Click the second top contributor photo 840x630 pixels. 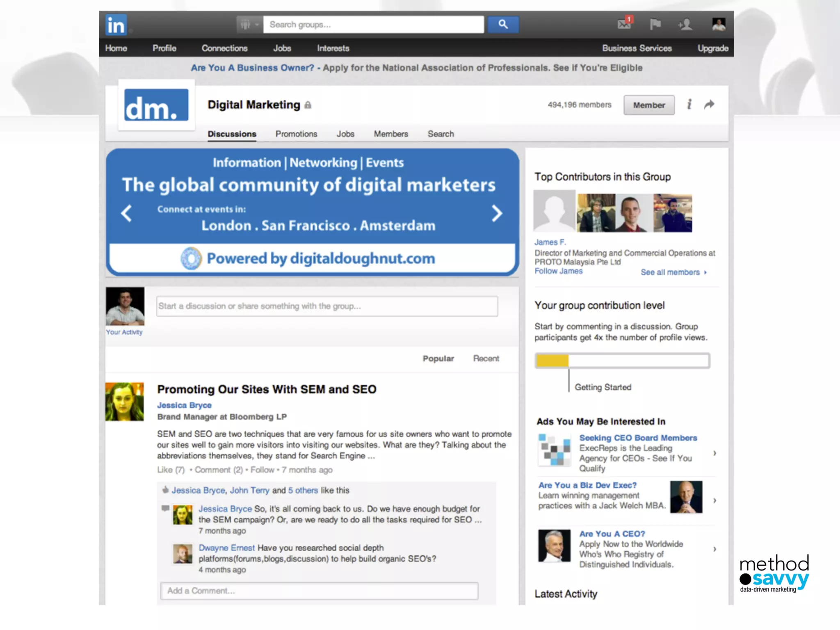tap(596, 213)
